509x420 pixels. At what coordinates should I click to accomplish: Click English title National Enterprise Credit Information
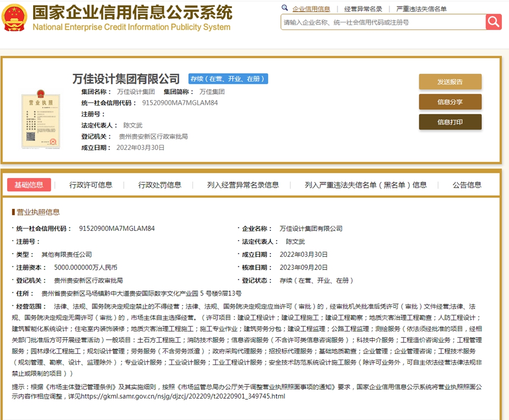[131, 27]
